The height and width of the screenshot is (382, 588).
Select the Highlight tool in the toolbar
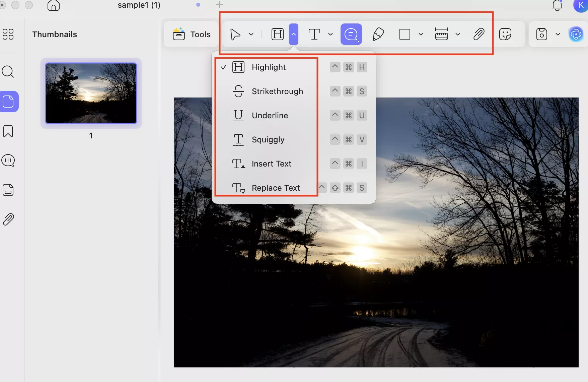(277, 34)
